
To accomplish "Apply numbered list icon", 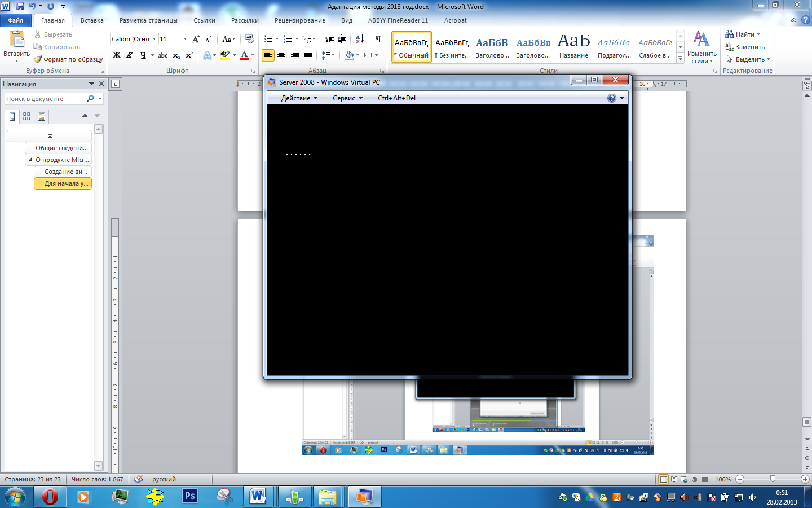I will [x=288, y=39].
